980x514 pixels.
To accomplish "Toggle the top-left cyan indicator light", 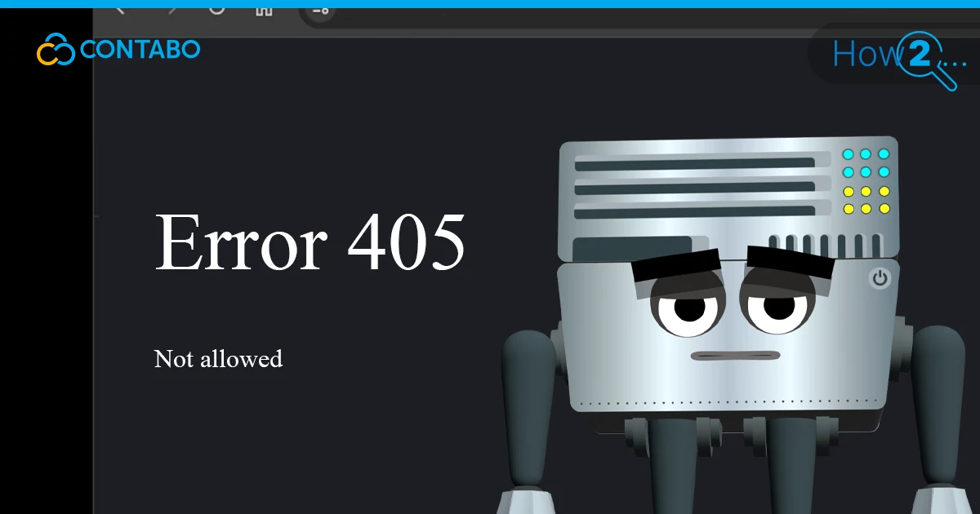I will point(849,153).
